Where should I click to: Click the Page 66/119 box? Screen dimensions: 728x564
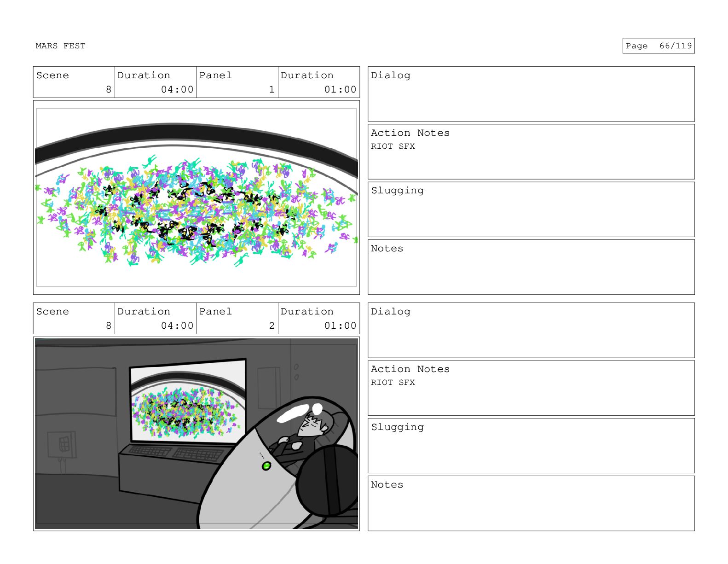point(658,46)
